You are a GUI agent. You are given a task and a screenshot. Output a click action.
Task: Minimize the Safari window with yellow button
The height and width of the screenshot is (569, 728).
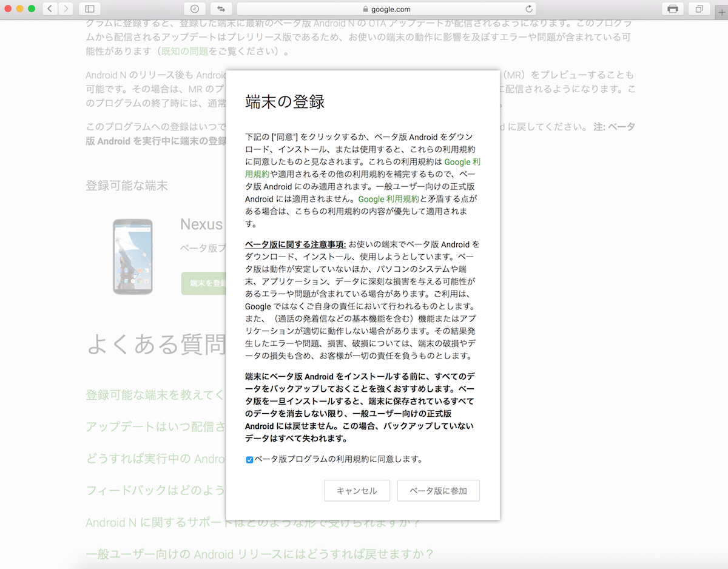(x=20, y=8)
